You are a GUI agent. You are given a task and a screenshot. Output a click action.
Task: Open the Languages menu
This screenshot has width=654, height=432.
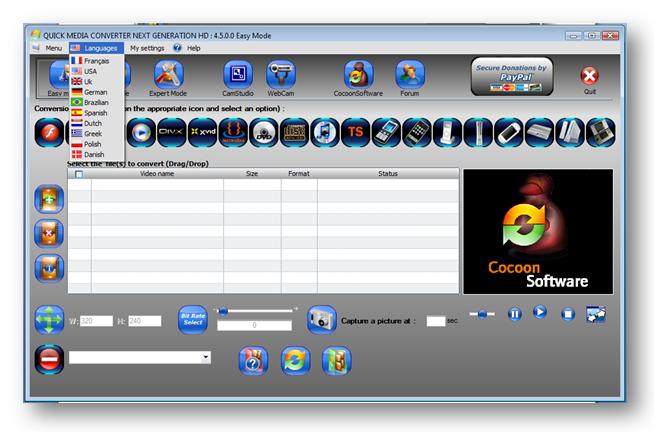[x=96, y=48]
